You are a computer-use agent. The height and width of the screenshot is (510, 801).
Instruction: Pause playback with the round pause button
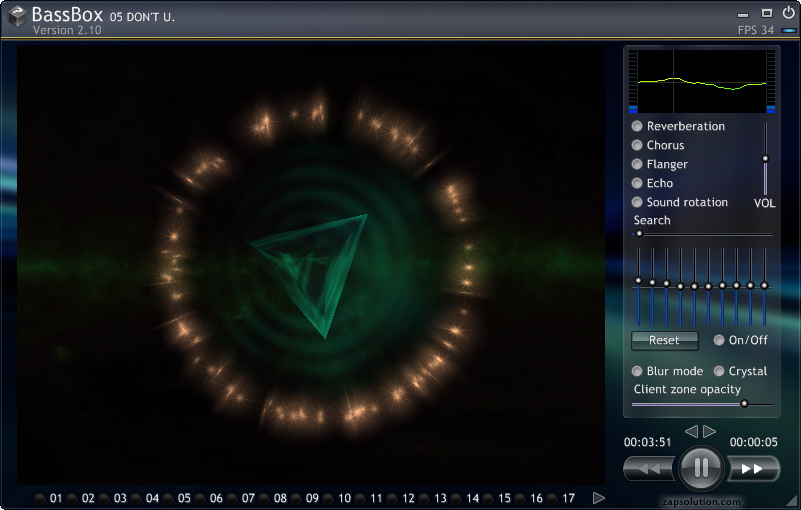tap(701, 467)
